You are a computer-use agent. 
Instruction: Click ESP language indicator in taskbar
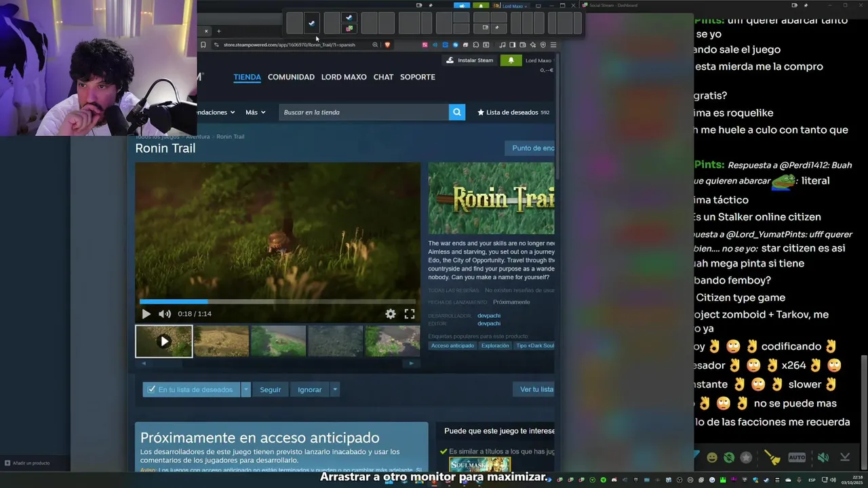coord(812,481)
